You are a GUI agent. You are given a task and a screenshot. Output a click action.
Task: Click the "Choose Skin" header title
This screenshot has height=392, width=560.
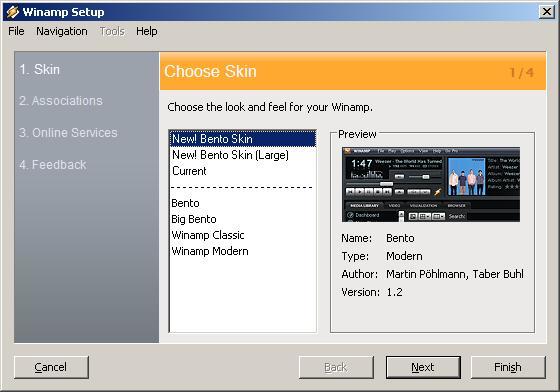point(210,71)
